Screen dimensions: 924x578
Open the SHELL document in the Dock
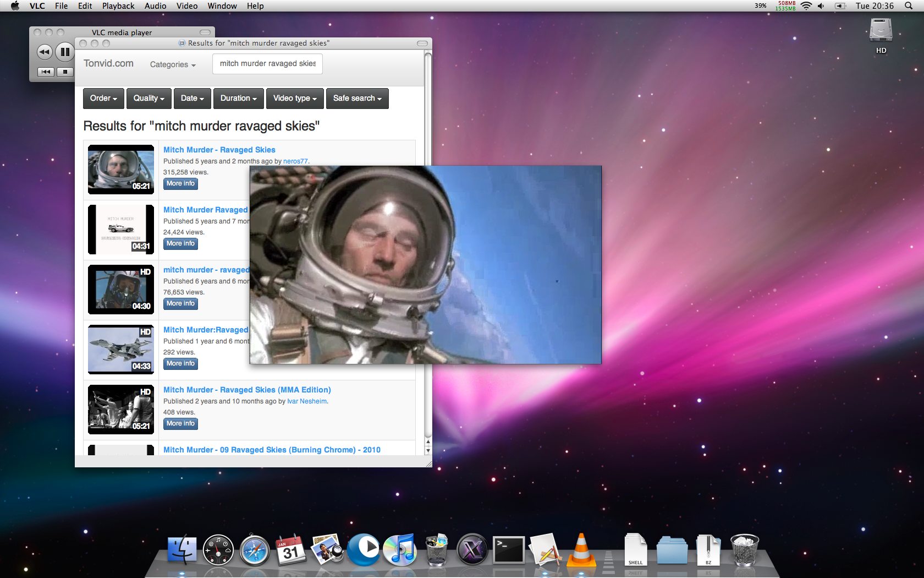[635, 549]
